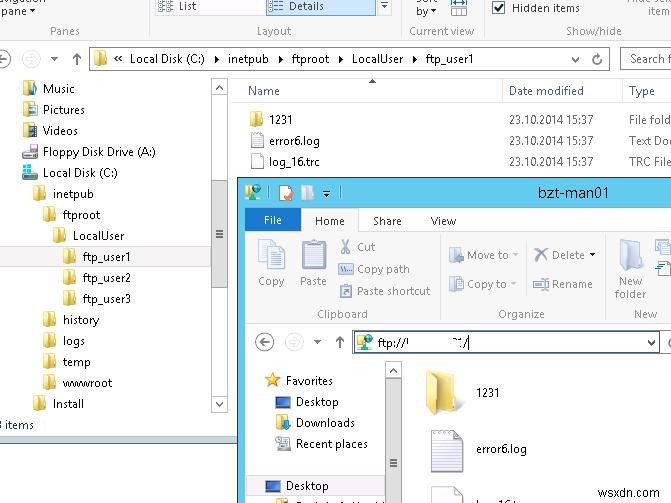
Task: Click the bzt-man01 window system icon
Action: pos(253,193)
